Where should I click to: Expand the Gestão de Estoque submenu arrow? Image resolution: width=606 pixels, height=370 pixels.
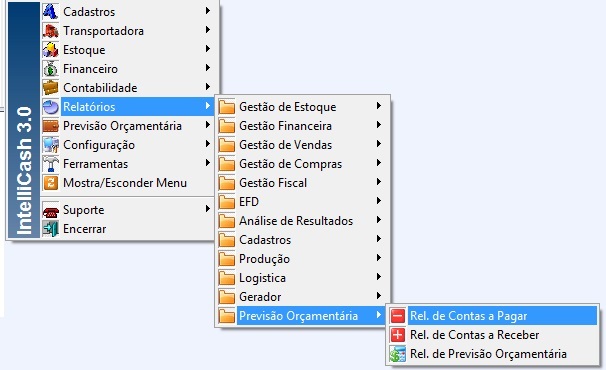click(379, 106)
